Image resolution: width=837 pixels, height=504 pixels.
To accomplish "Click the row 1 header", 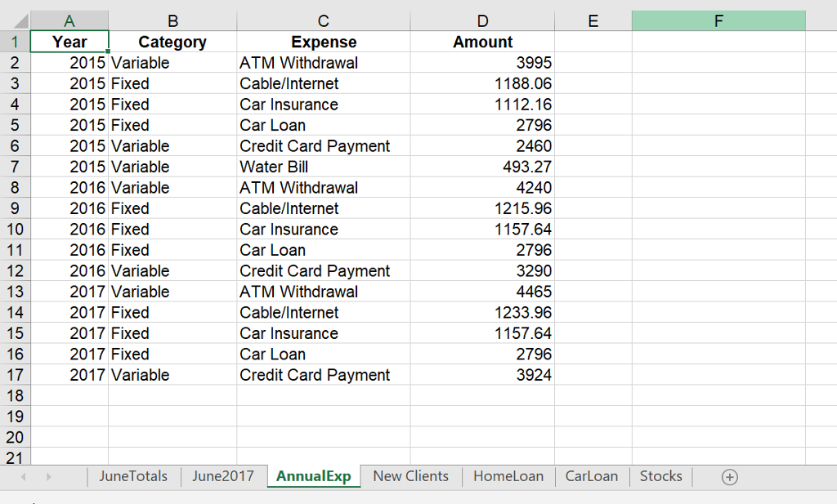I will 15,41.
